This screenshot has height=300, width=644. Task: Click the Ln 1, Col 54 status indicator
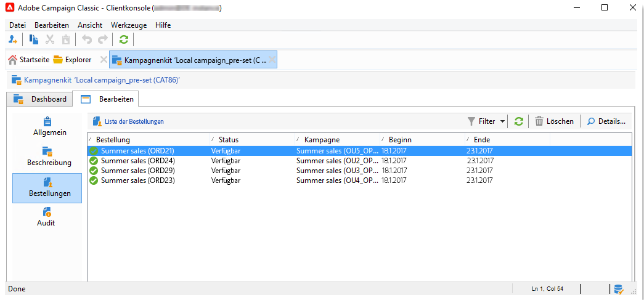point(547,289)
